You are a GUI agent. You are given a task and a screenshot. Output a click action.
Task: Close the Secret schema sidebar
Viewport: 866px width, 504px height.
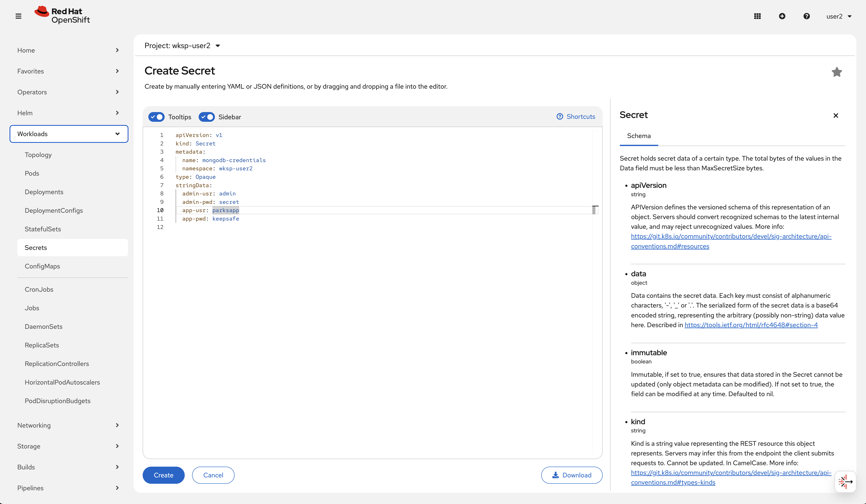point(836,116)
